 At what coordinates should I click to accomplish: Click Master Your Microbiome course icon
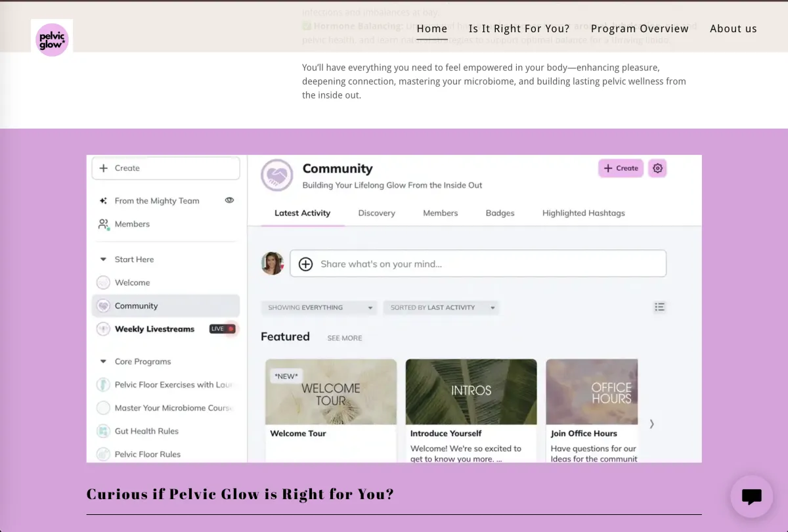(103, 408)
